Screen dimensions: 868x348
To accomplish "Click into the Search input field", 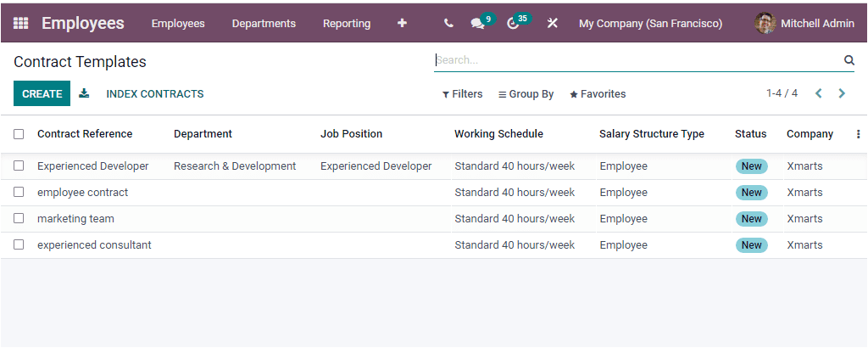I will (636, 60).
